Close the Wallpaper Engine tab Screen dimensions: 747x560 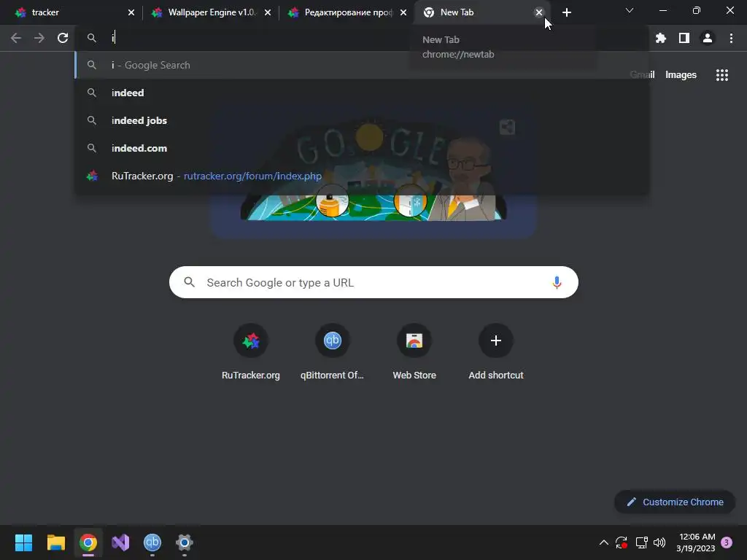point(267,13)
